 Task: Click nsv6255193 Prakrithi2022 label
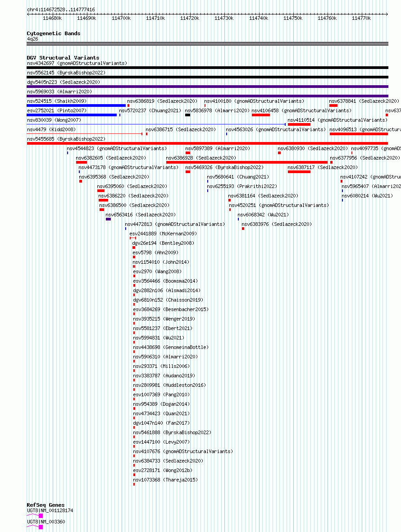click(x=242, y=187)
